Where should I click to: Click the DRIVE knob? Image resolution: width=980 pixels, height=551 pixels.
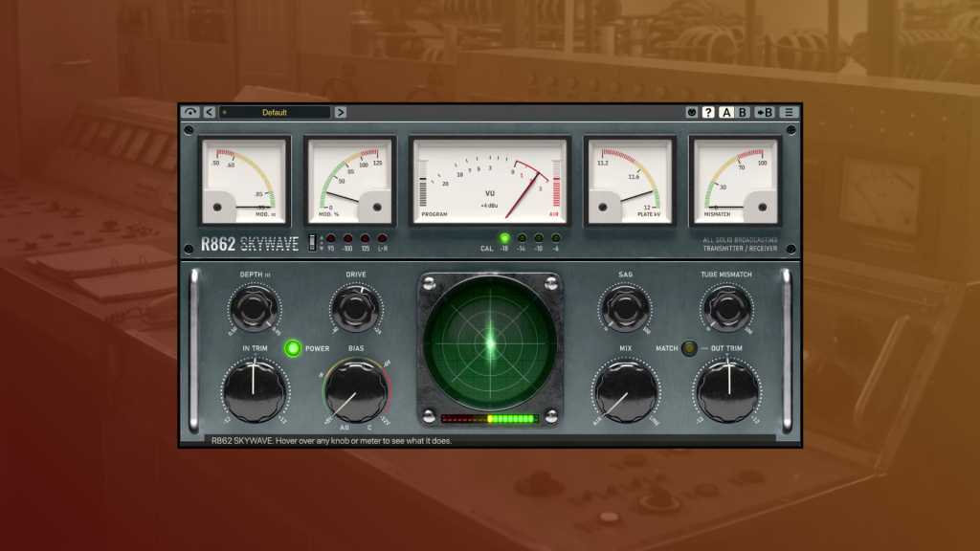pyautogui.click(x=356, y=308)
